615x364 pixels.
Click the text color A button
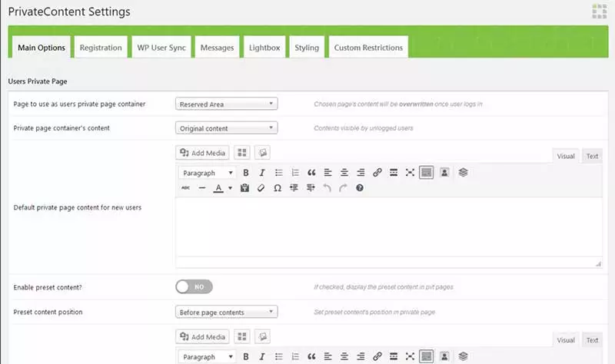[x=218, y=188]
